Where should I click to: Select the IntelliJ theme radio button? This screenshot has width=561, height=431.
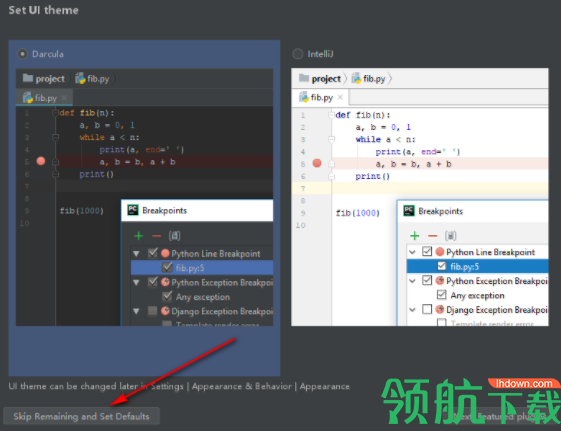[x=298, y=54]
